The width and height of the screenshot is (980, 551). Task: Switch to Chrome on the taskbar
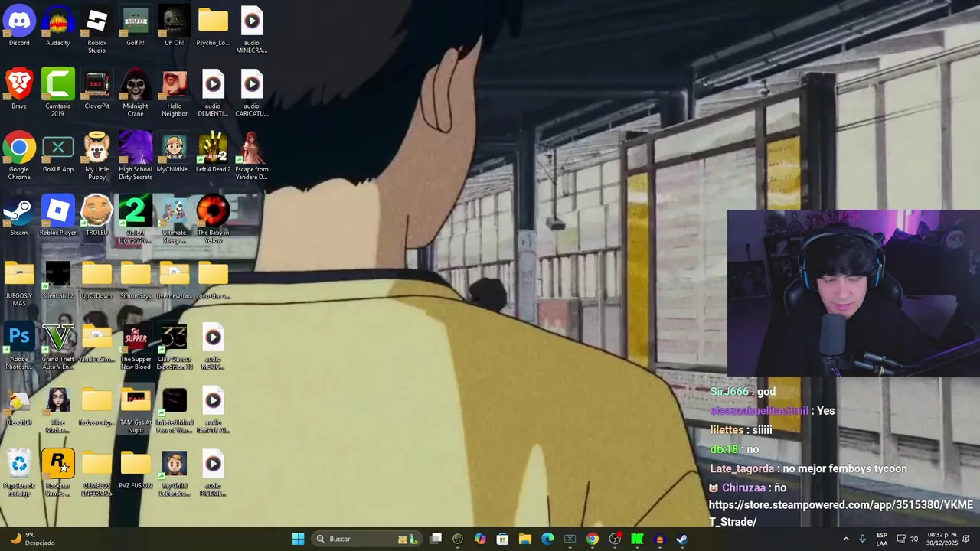(592, 539)
